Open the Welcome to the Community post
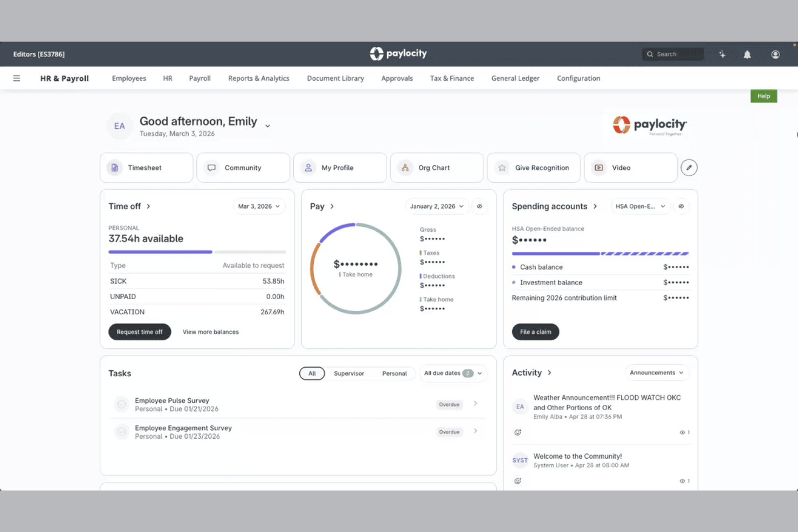Image resolution: width=798 pixels, height=532 pixels. pos(577,456)
